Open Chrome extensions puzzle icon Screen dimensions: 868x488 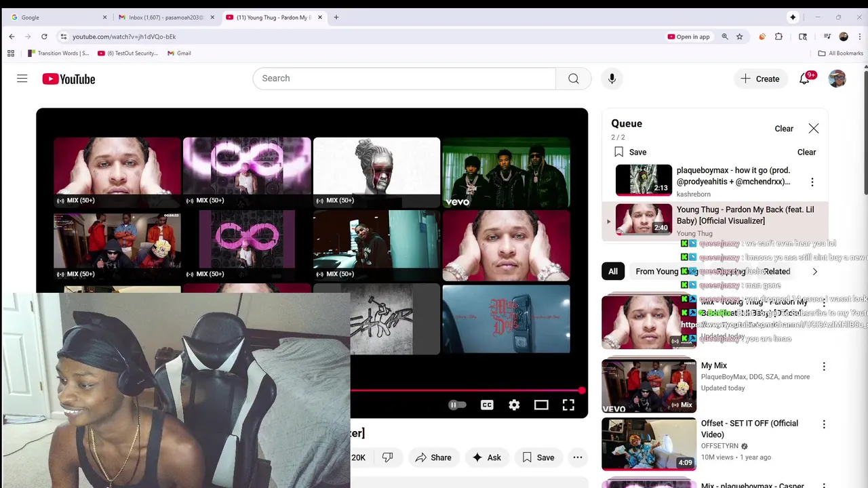coord(778,37)
